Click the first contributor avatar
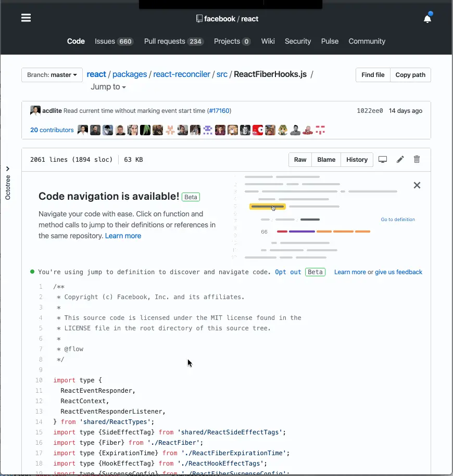Screen dimensions: 453x476 [x=83, y=130]
